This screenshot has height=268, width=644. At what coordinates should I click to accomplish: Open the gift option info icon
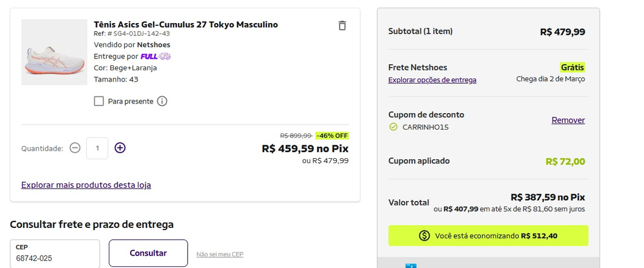[x=162, y=101]
